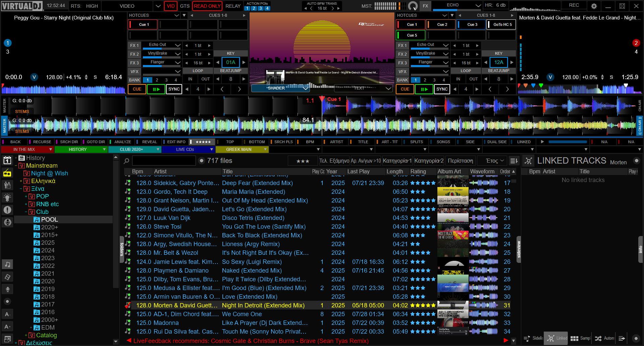This screenshot has width=644, height=346.
Task: Toggle SYNC on the left deck
Action: pos(174,89)
